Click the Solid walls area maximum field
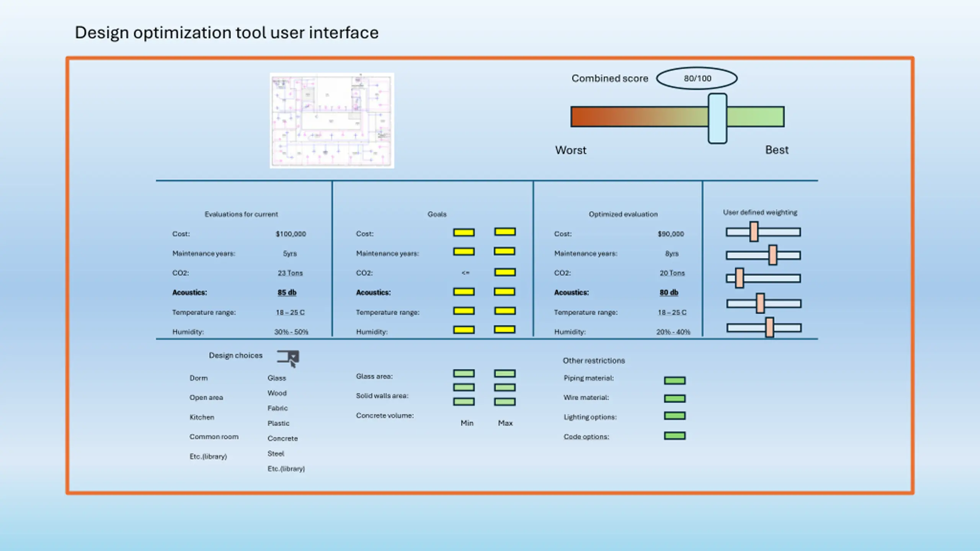980x551 pixels. [x=505, y=387]
